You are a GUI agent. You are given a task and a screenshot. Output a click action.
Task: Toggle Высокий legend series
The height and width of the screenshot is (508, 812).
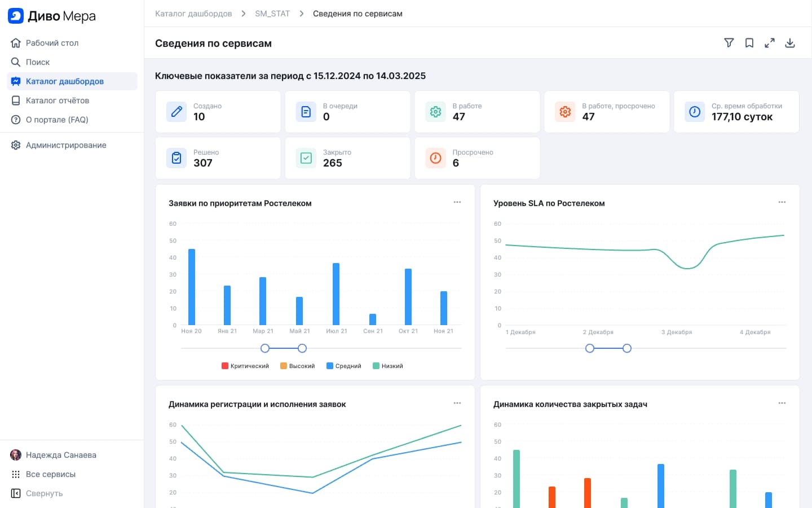[298, 366]
